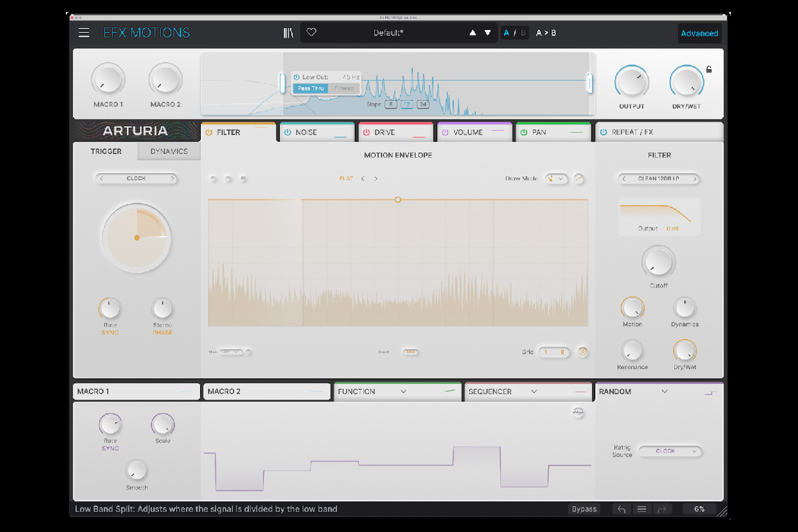Click the lock icon beside Dry/Wet knob
This screenshot has height=532, width=798.
pyautogui.click(x=709, y=69)
